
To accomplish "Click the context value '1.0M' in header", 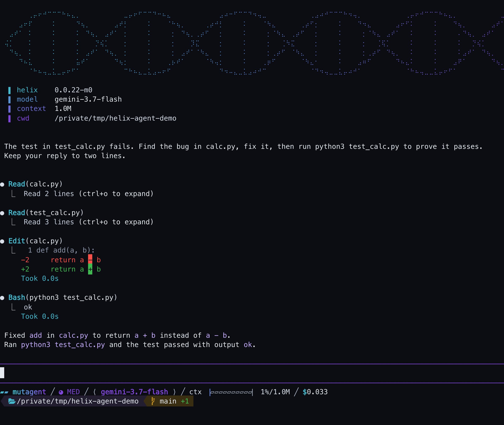I will point(63,109).
